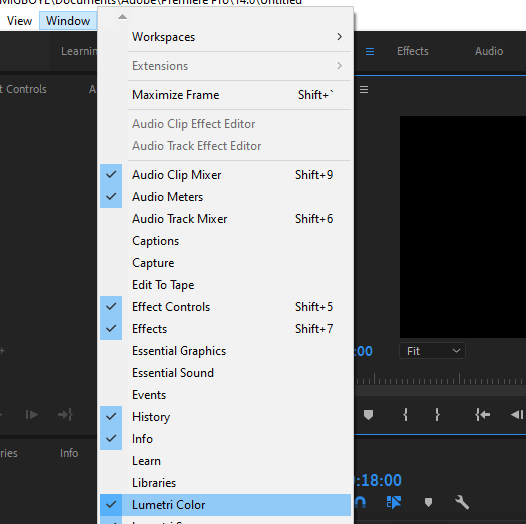Click the Mark In bracket icon
Viewport: 526px width, 524px height.
coord(405,415)
